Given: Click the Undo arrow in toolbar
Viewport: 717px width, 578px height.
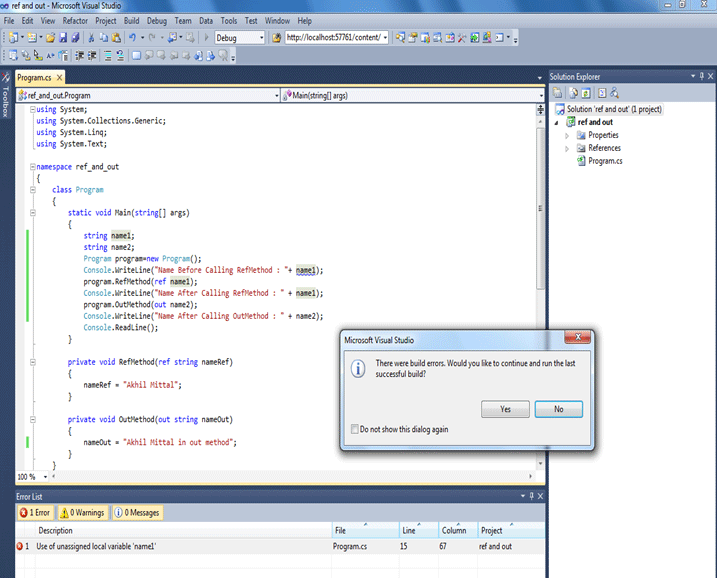Looking at the screenshot, I should pos(131,38).
